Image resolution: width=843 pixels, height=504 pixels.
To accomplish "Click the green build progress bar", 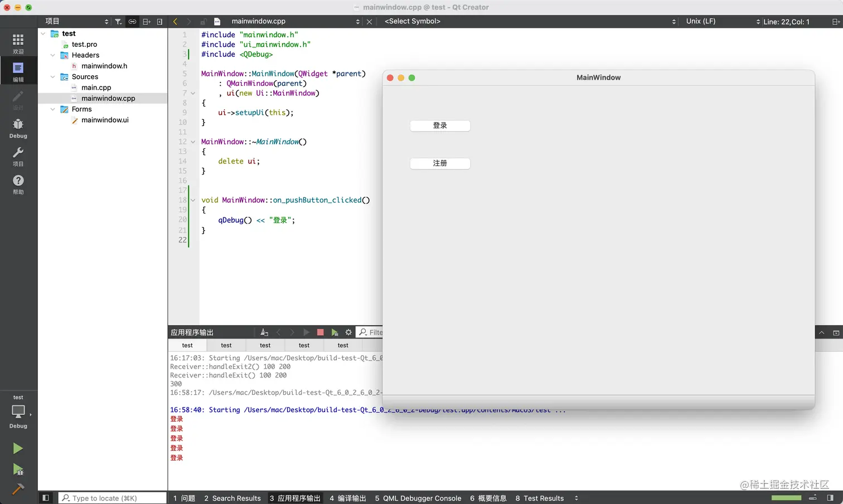I will tap(786, 497).
